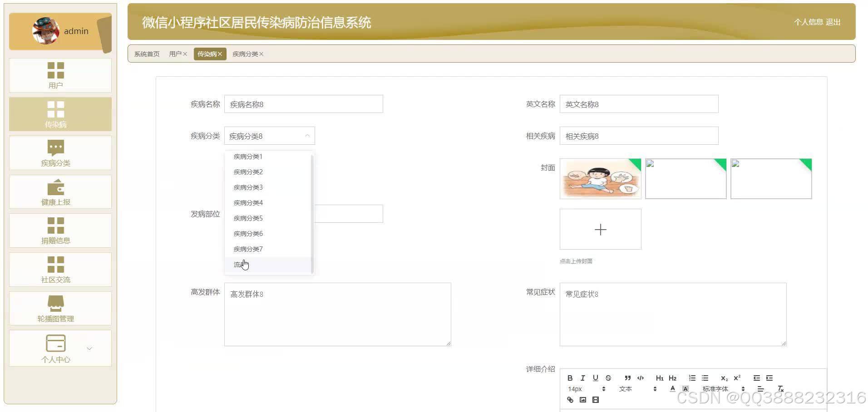Insert an image in editor

(x=582, y=400)
